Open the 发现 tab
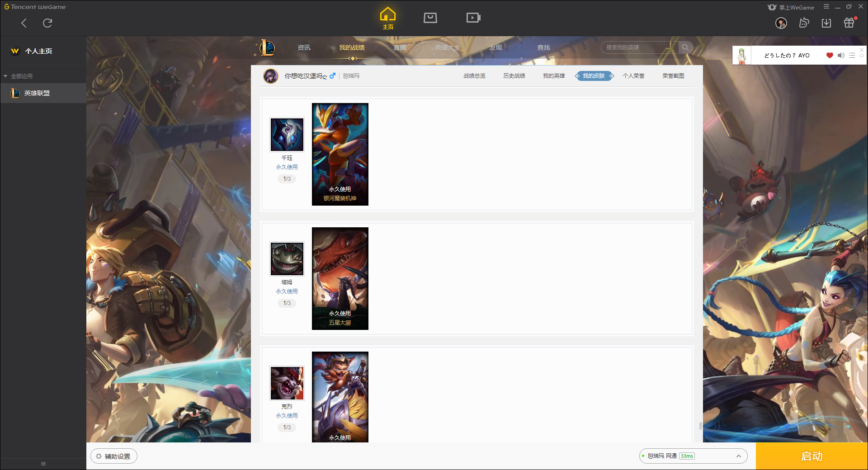The height and width of the screenshot is (470, 868). [495, 47]
